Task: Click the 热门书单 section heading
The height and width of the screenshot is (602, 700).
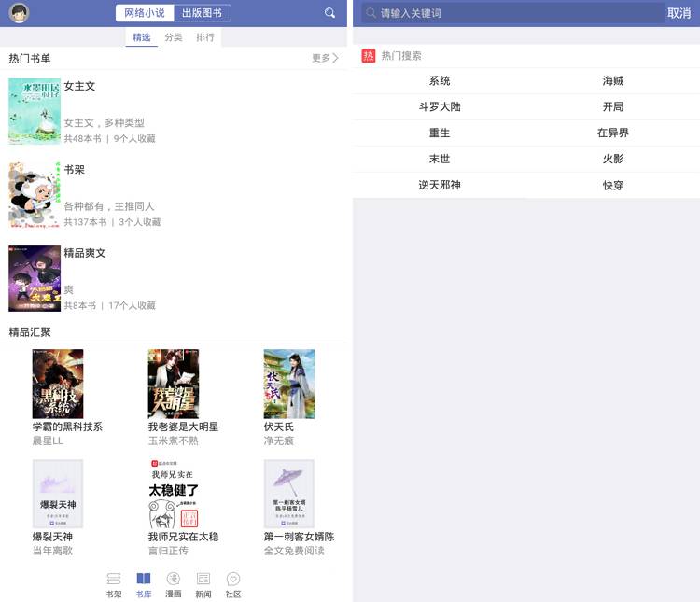Action: (30, 59)
